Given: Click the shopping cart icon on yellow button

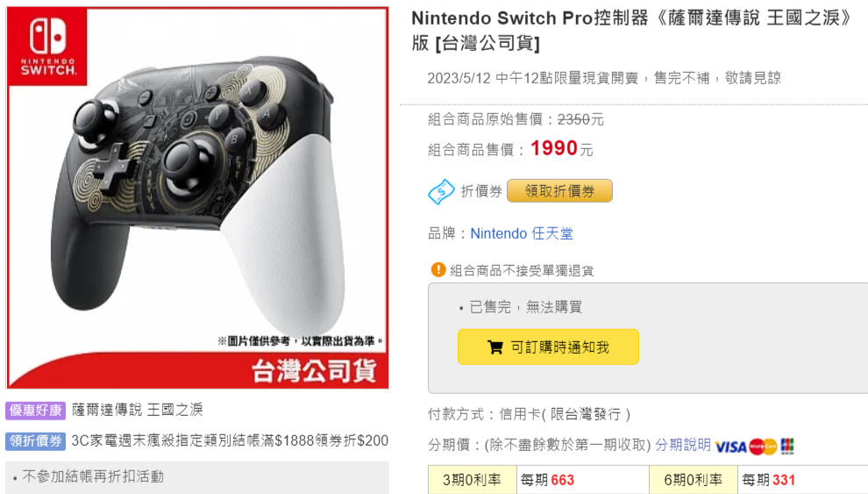Looking at the screenshot, I should pyautogui.click(x=494, y=347).
